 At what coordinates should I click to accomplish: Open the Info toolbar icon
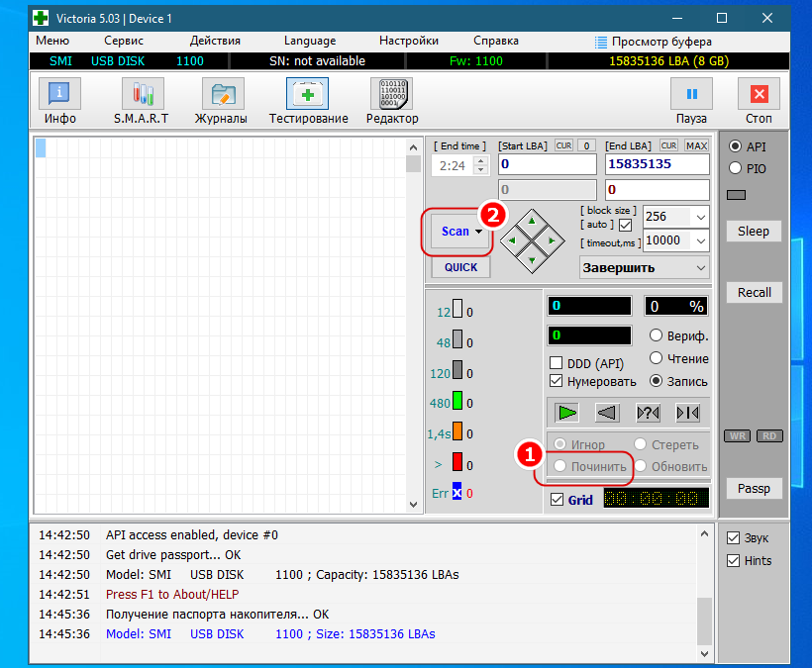(x=59, y=95)
